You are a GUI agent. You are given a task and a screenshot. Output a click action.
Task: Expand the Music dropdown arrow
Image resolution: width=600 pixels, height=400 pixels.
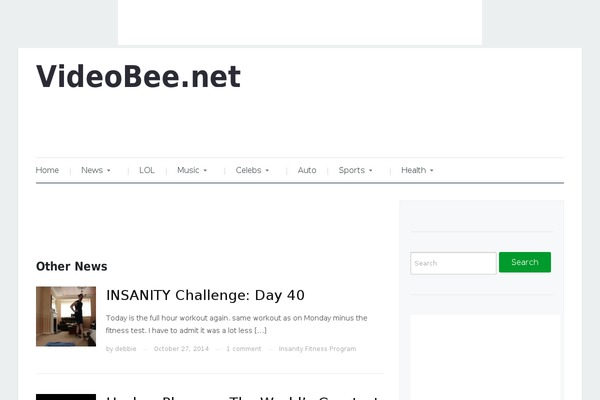(x=205, y=170)
